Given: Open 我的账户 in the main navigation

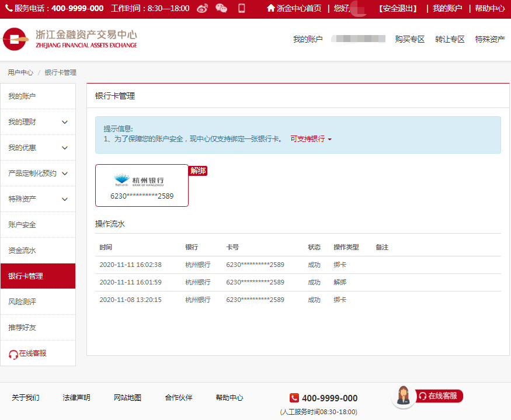Looking at the screenshot, I should (x=308, y=40).
